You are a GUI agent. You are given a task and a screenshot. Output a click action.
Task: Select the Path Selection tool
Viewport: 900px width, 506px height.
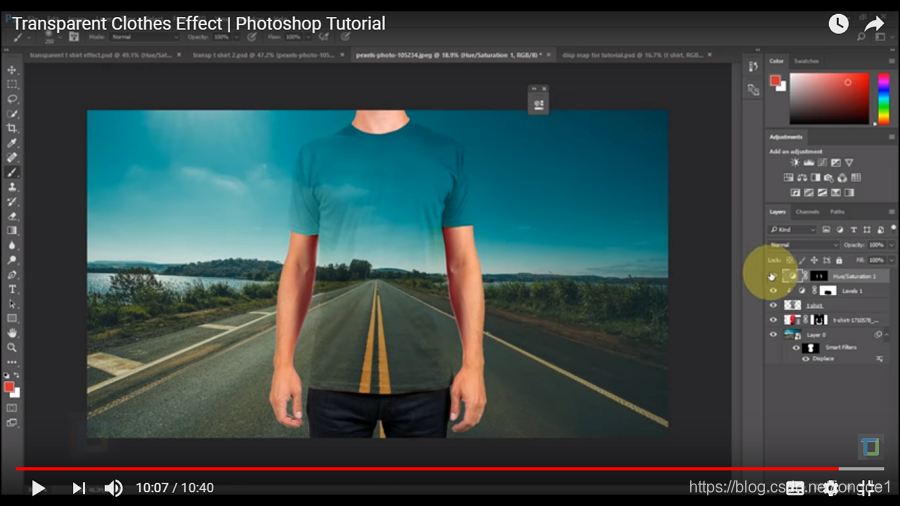12,304
